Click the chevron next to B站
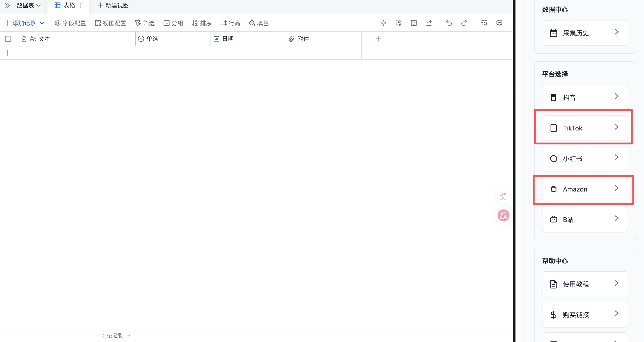Viewport: 644px width, 342px height. point(617,219)
